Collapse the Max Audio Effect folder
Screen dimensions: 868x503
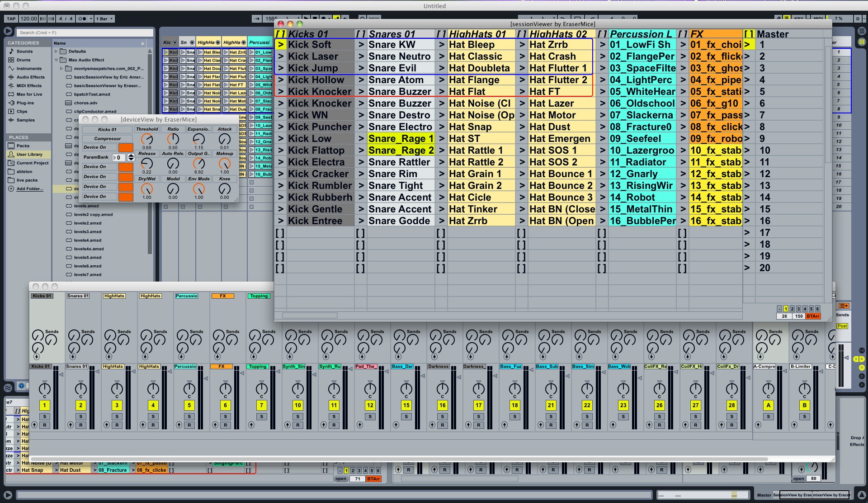tap(57, 60)
